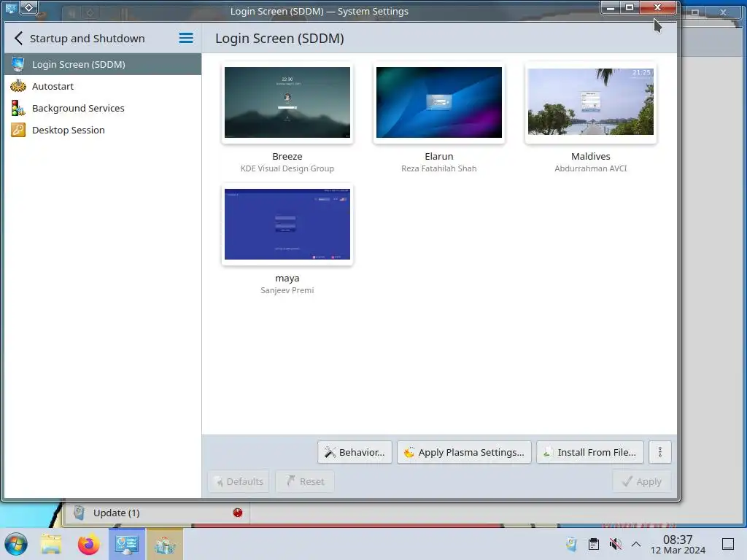747x560 pixels.
Task: Open the window menu icon in title bar
Action: click(10, 7)
